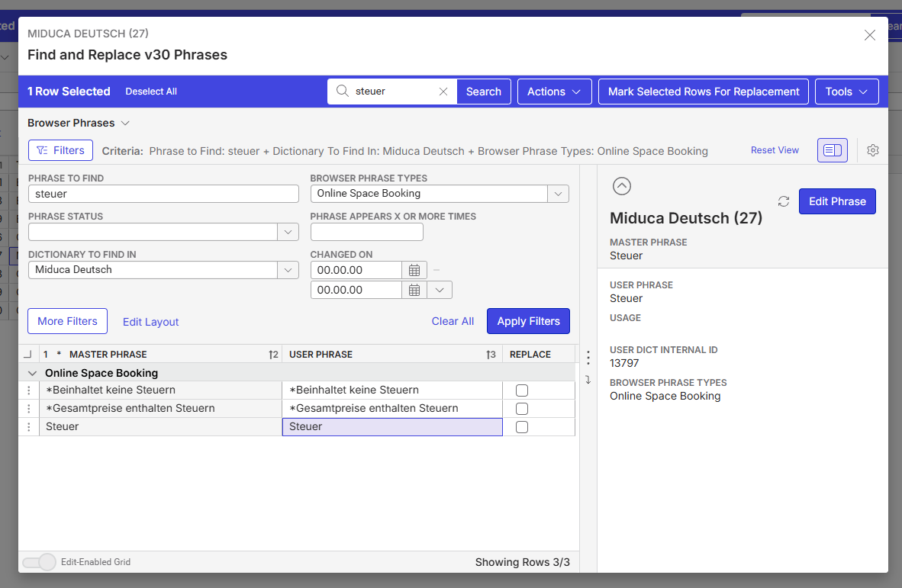Click the Filters button

tap(60, 150)
